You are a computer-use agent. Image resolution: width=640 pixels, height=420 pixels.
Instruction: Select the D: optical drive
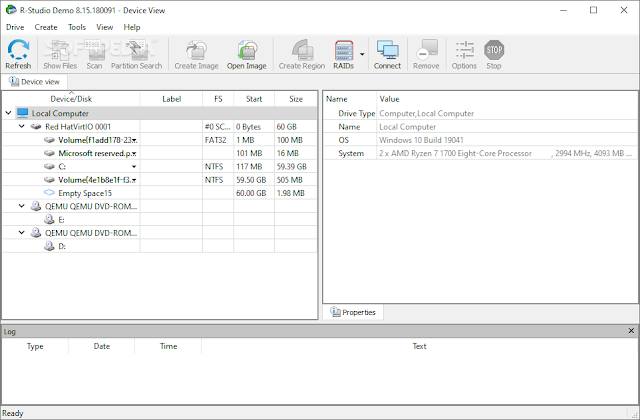[62, 246]
